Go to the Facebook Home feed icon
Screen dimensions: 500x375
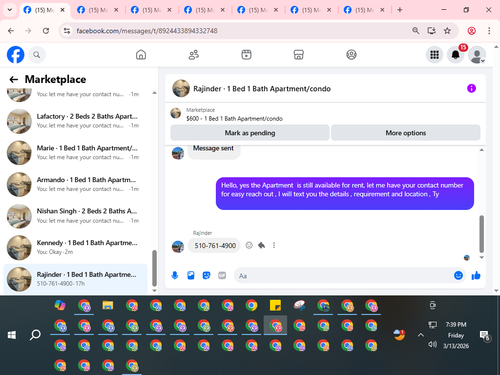point(141,55)
